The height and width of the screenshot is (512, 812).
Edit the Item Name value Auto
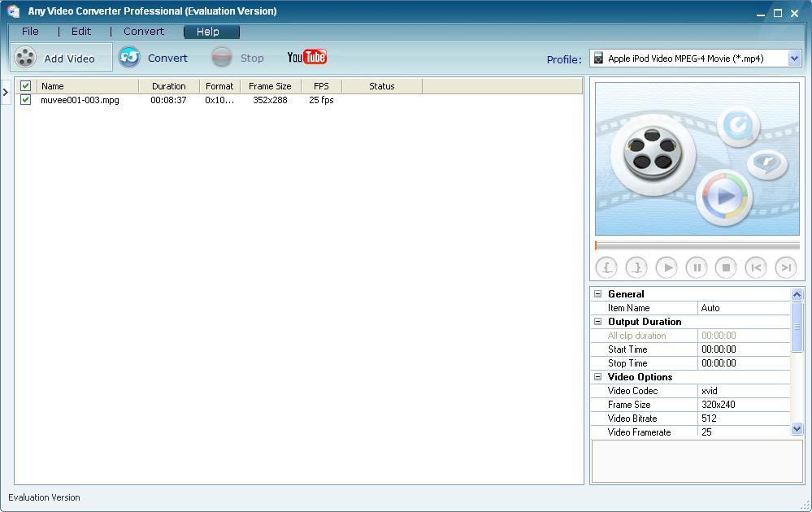tap(744, 308)
